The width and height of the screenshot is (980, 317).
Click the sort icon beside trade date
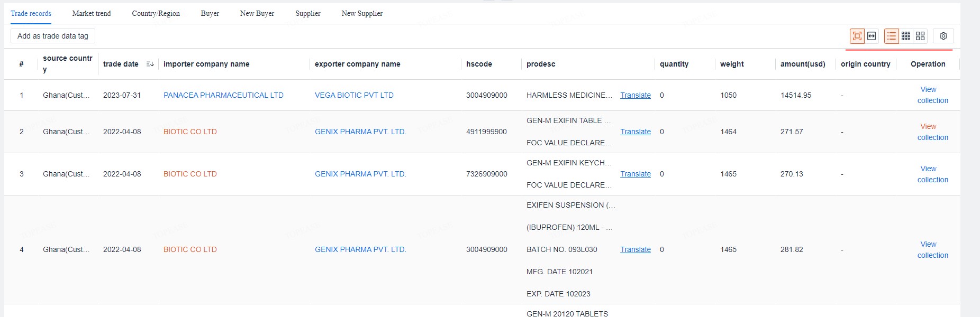[x=150, y=64]
